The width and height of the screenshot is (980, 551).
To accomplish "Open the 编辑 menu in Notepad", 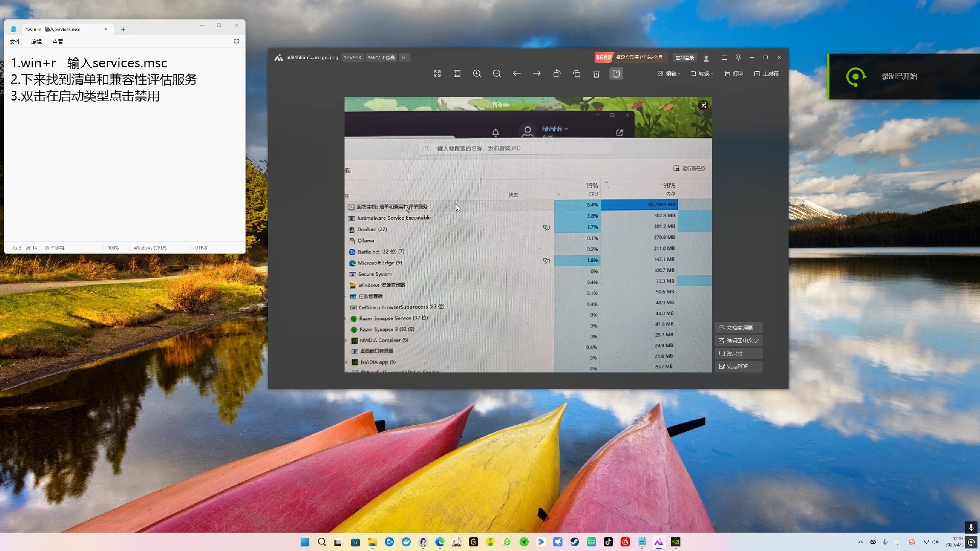I will pos(36,42).
